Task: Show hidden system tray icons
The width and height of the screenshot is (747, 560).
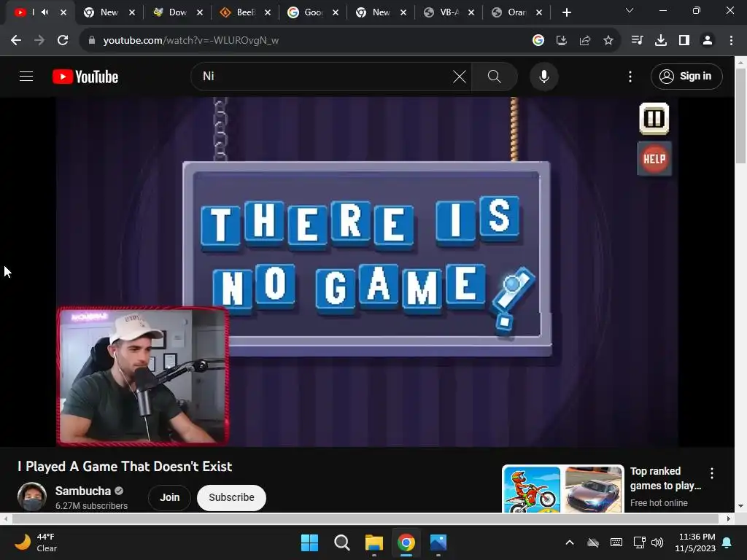Action: (x=569, y=542)
